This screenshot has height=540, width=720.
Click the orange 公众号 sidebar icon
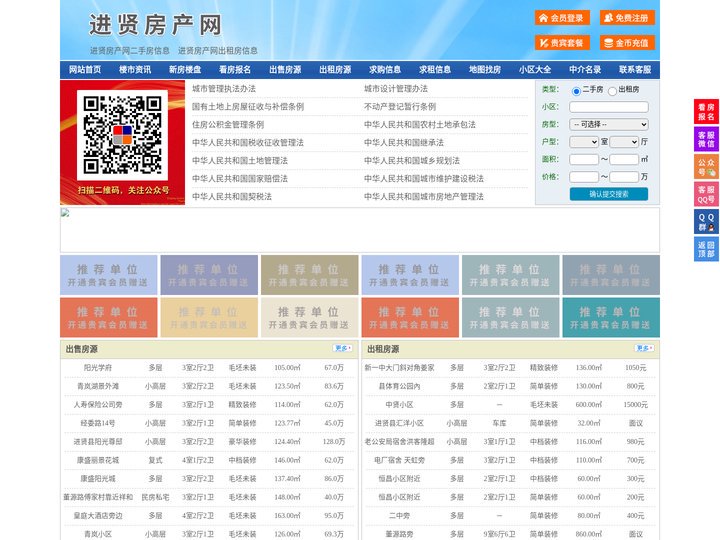[706, 167]
